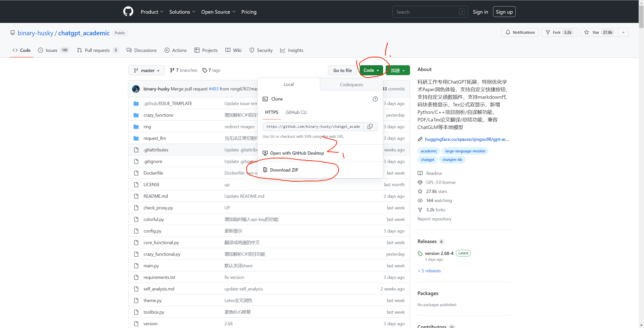
Task: Open the Projects tab
Action: (x=206, y=50)
